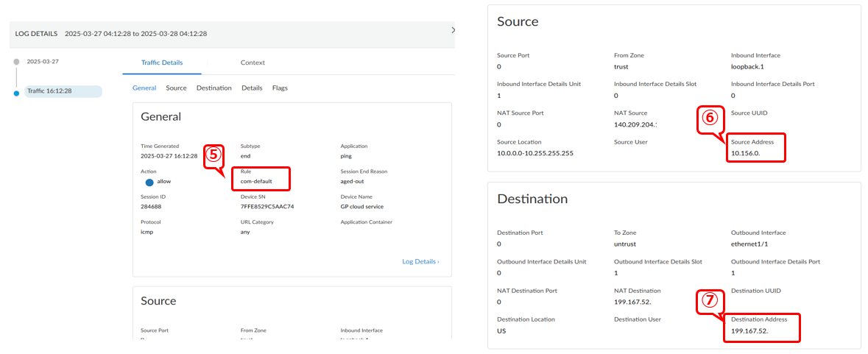Open the Details sub-tab
Screen dimensions: 868x354
(x=252, y=88)
